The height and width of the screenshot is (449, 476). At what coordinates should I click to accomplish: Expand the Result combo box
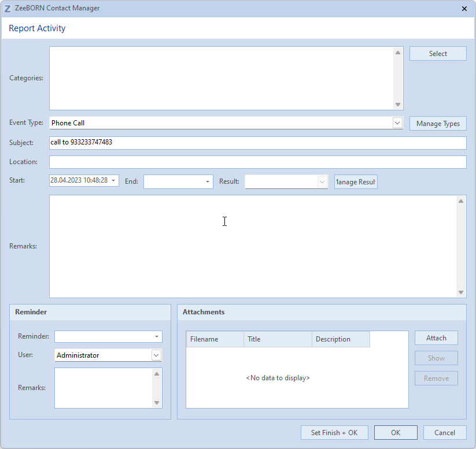tap(323, 181)
